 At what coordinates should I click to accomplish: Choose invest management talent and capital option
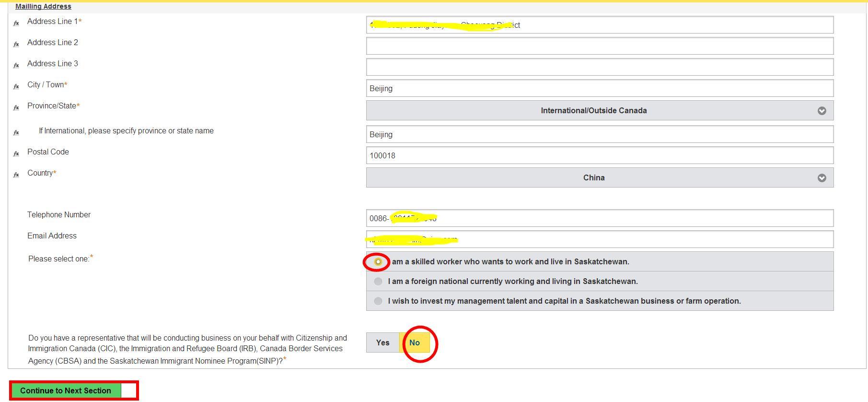click(378, 301)
